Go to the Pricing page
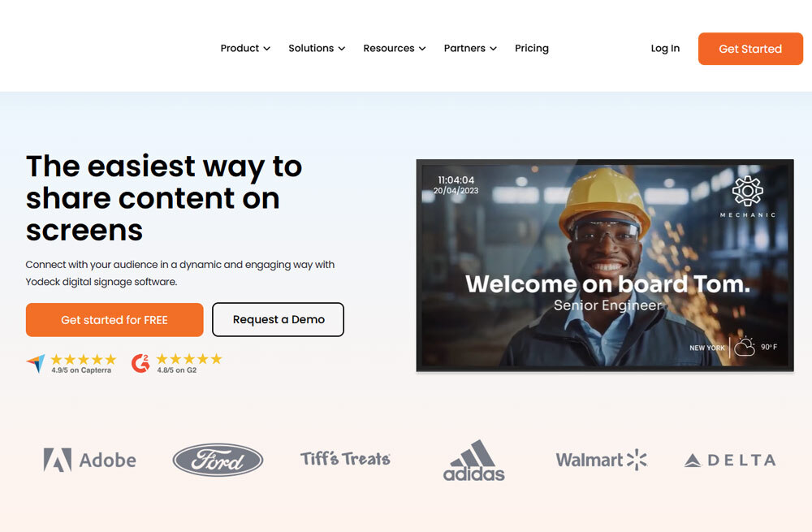This screenshot has height=532, width=812. point(531,48)
